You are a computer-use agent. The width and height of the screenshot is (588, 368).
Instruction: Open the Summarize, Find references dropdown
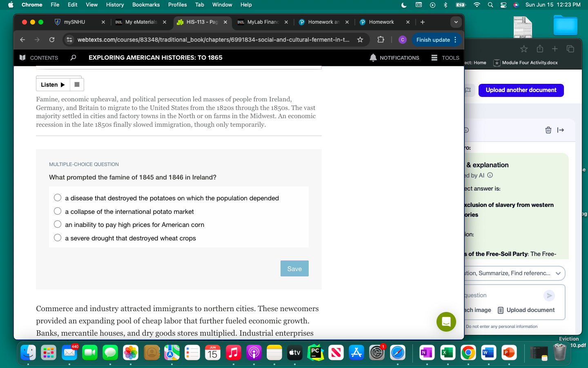click(558, 274)
